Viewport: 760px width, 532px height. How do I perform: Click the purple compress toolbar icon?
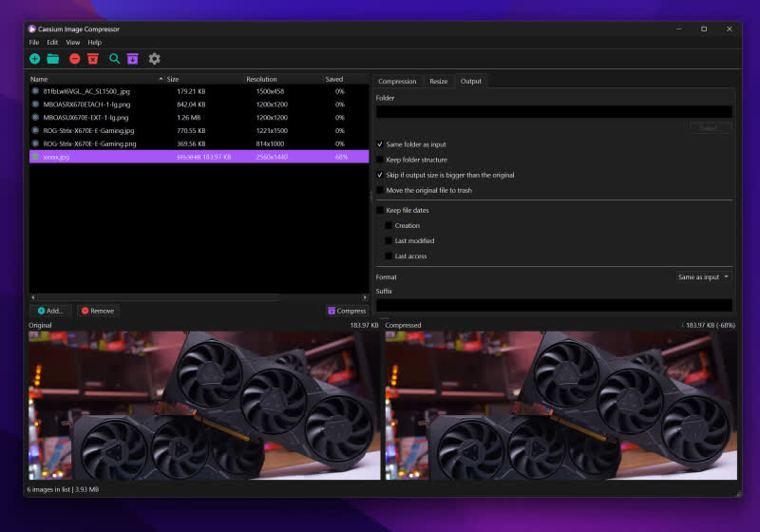click(133, 59)
